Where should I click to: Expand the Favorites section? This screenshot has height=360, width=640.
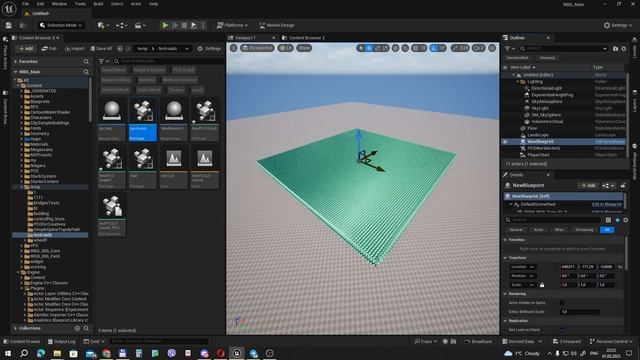tap(16, 62)
